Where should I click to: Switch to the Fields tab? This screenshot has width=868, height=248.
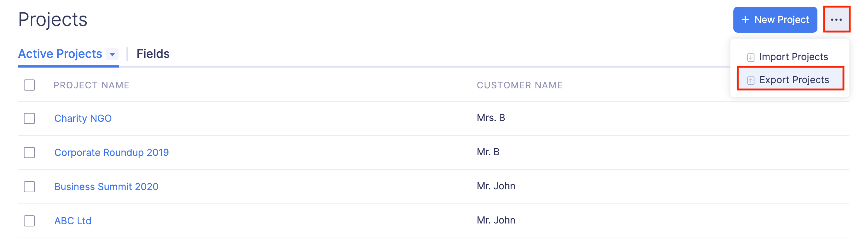pos(153,54)
